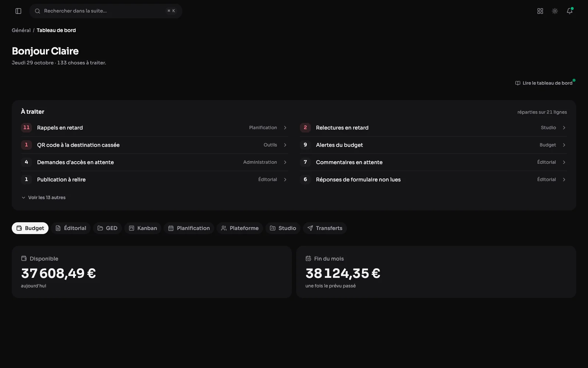
Task: Switch theme with the sun icon
Action: [x=555, y=11]
